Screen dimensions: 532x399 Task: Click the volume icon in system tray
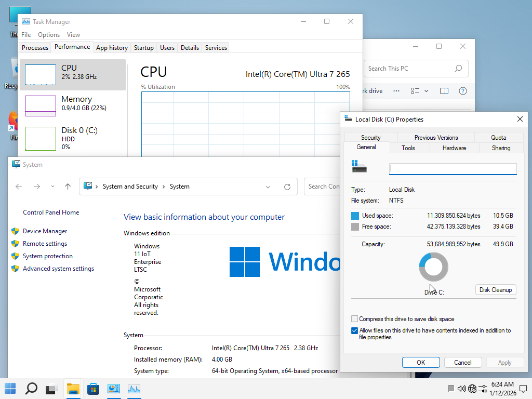[x=461, y=389]
